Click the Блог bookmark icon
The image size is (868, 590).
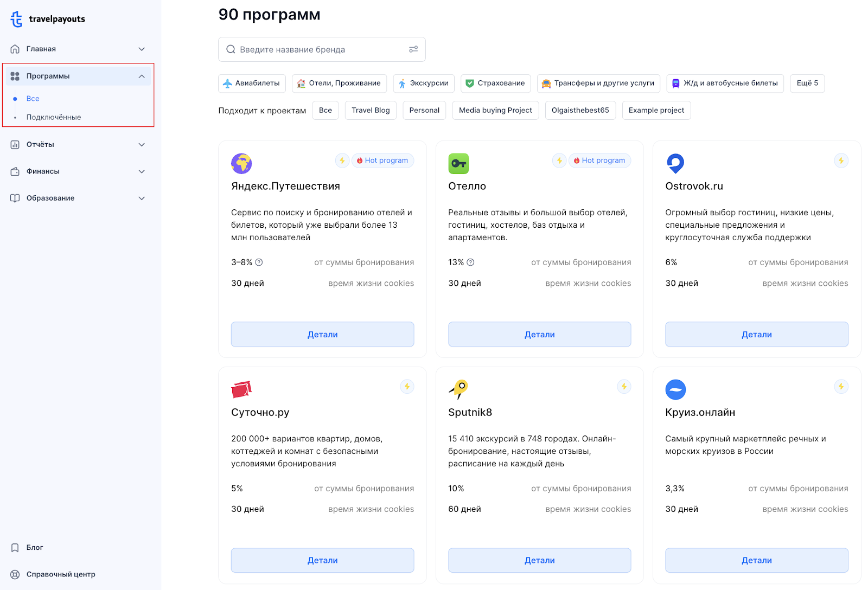point(15,548)
